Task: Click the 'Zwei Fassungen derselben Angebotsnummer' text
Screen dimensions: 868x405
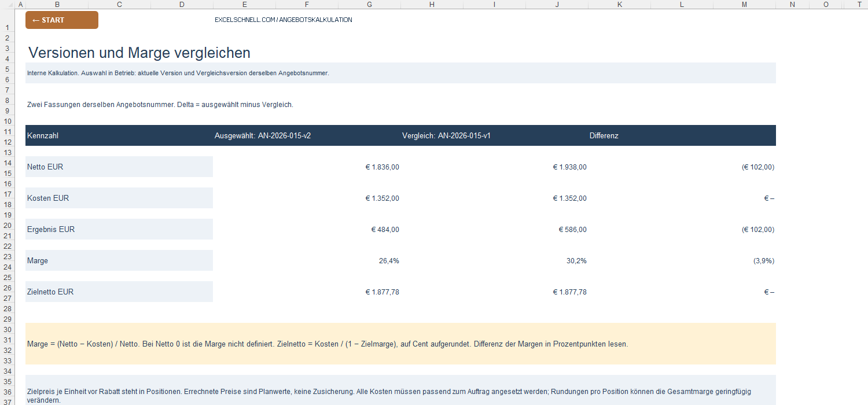Action: click(160, 105)
